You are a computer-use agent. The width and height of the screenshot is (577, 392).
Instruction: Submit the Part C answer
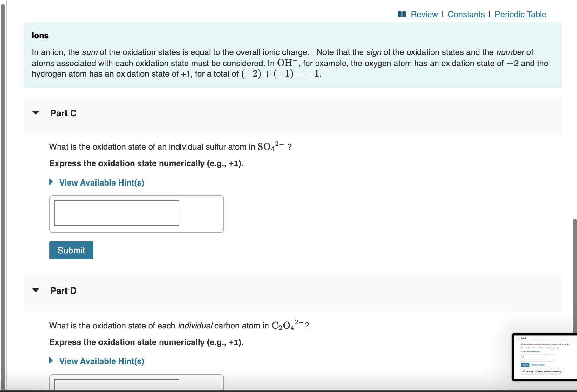71,250
